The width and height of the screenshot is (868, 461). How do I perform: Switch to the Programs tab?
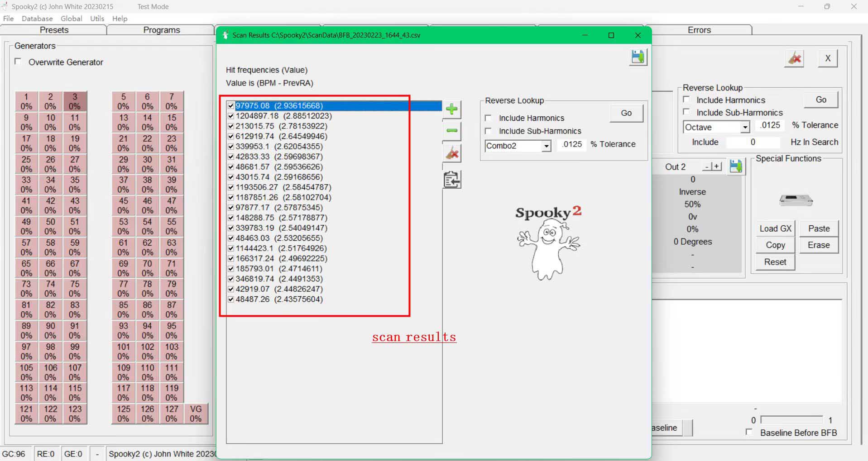161,30
